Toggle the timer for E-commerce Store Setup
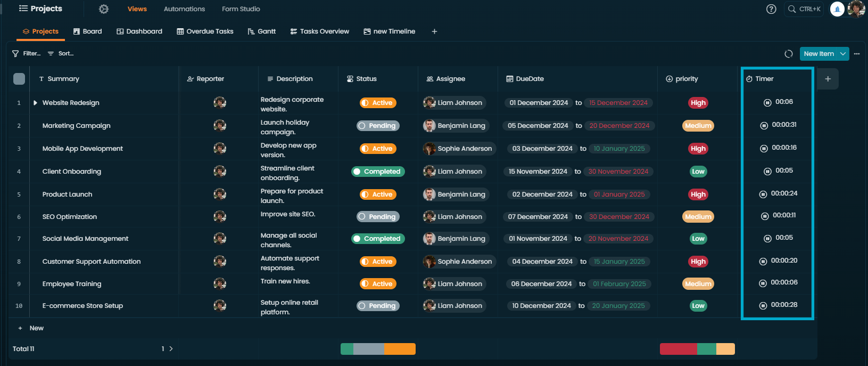This screenshot has width=868, height=366. point(763,305)
